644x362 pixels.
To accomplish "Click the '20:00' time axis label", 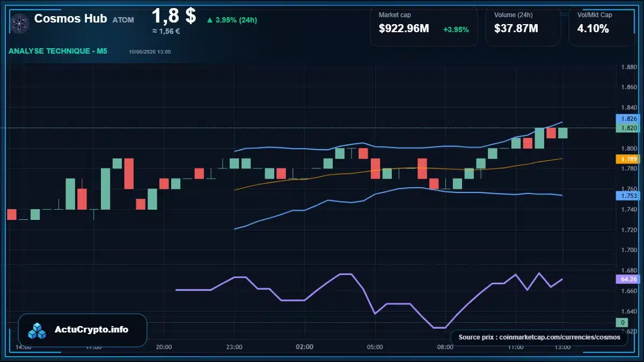I will click(x=164, y=347).
